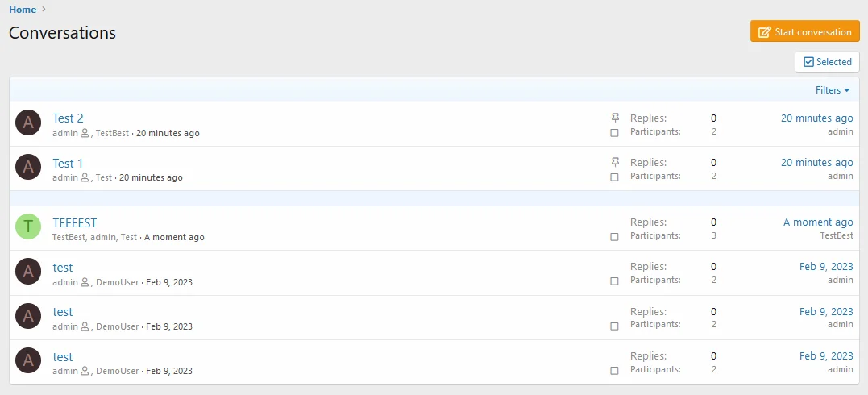868x395 pixels.
Task: Open the Test 2 conversation title
Action: 68,118
